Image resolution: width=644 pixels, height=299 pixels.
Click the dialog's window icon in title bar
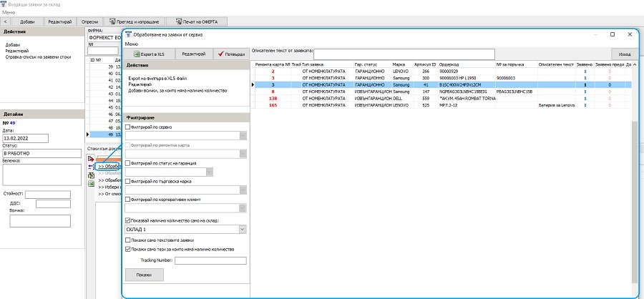[129, 34]
